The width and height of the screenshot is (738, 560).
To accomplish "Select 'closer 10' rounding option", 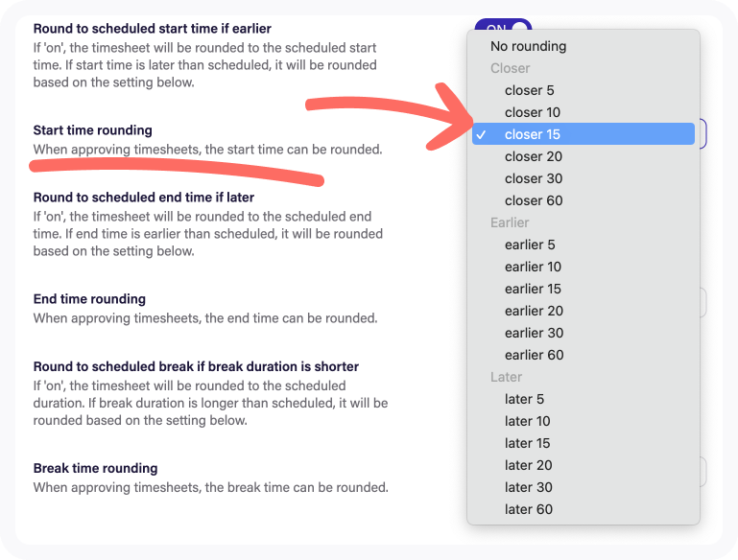I will (x=533, y=112).
